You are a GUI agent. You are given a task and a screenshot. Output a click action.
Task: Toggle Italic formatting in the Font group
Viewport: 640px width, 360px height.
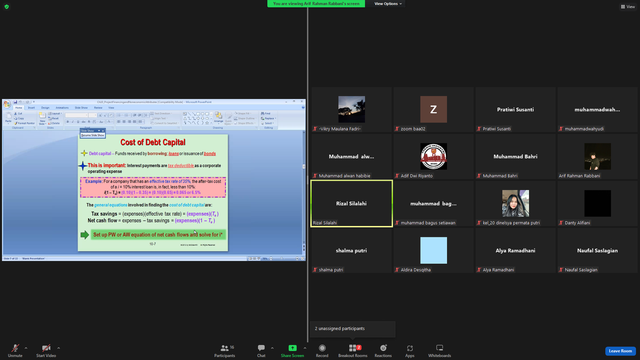click(x=73, y=122)
